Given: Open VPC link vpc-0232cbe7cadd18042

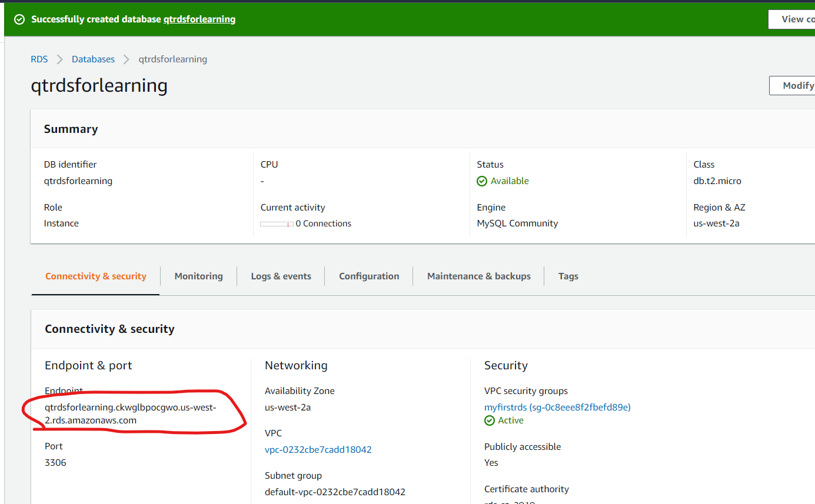Looking at the screenshot, I should (318, 450).
